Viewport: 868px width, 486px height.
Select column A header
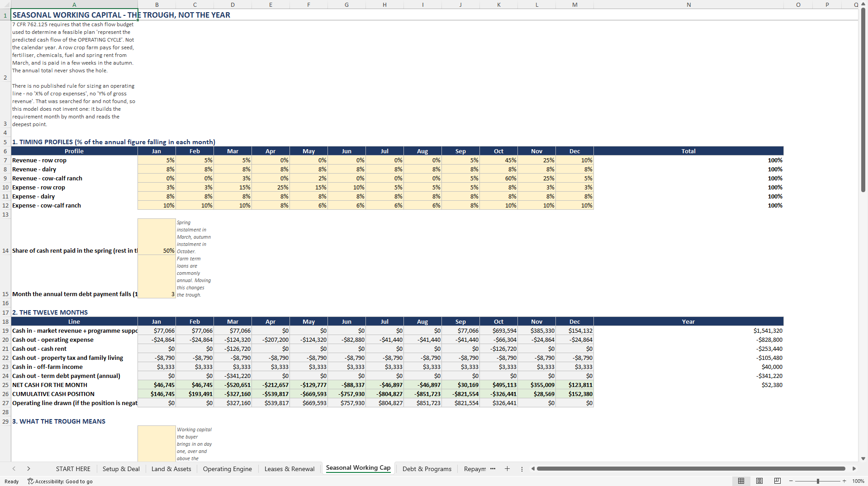pos(74,5)
